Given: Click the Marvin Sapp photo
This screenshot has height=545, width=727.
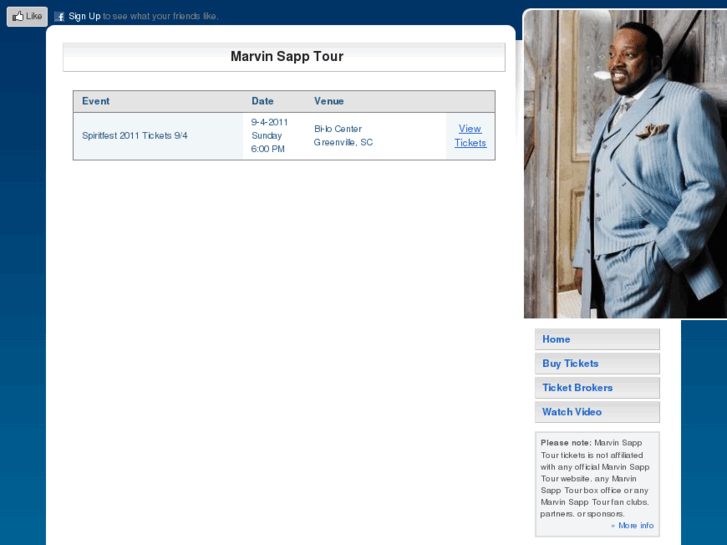Looking at the screenshot, I should pyautogui.click(x=625, y=164).
